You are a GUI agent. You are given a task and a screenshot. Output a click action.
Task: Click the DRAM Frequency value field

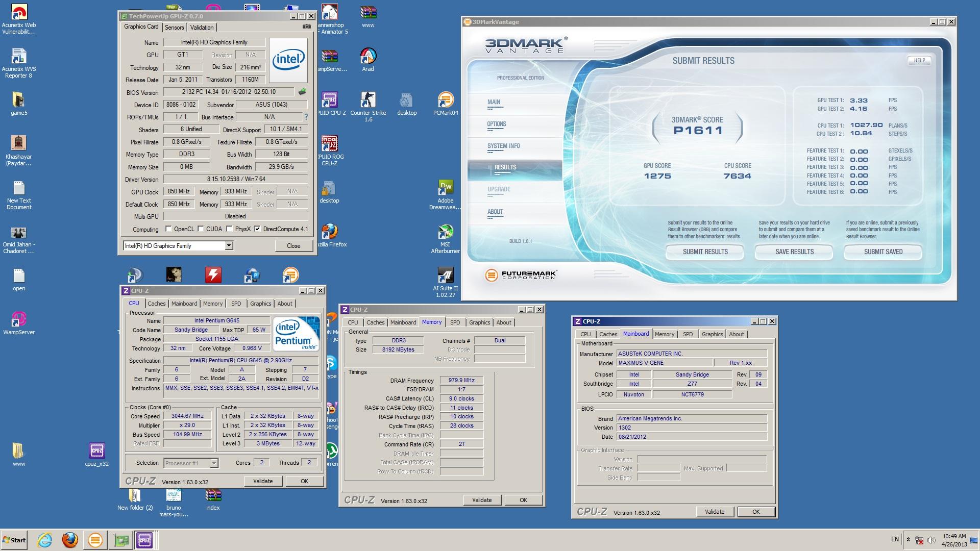pos(461,381)
